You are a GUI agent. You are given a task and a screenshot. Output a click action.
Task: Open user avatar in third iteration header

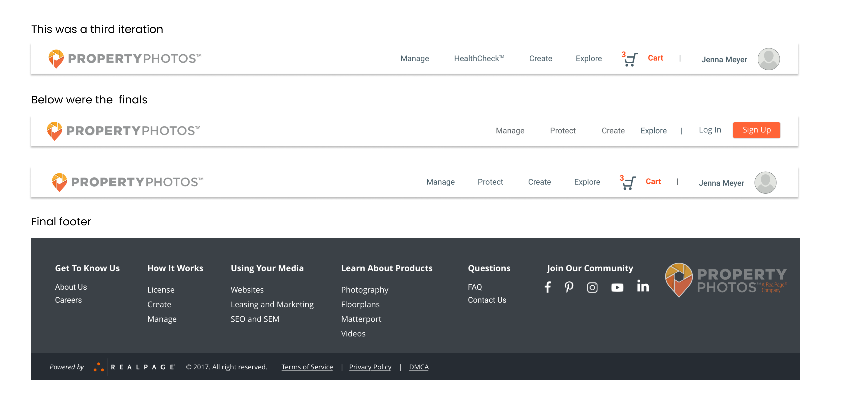click(x=769, y=59)
